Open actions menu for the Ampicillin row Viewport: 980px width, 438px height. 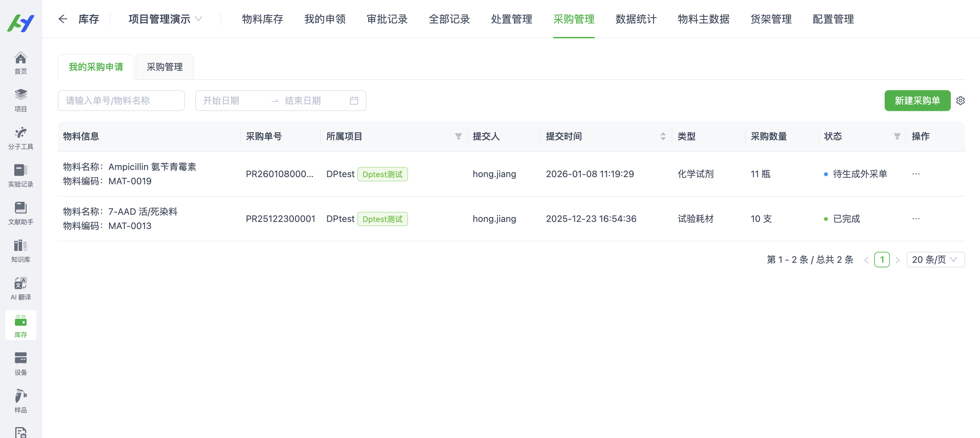[916, 174]
